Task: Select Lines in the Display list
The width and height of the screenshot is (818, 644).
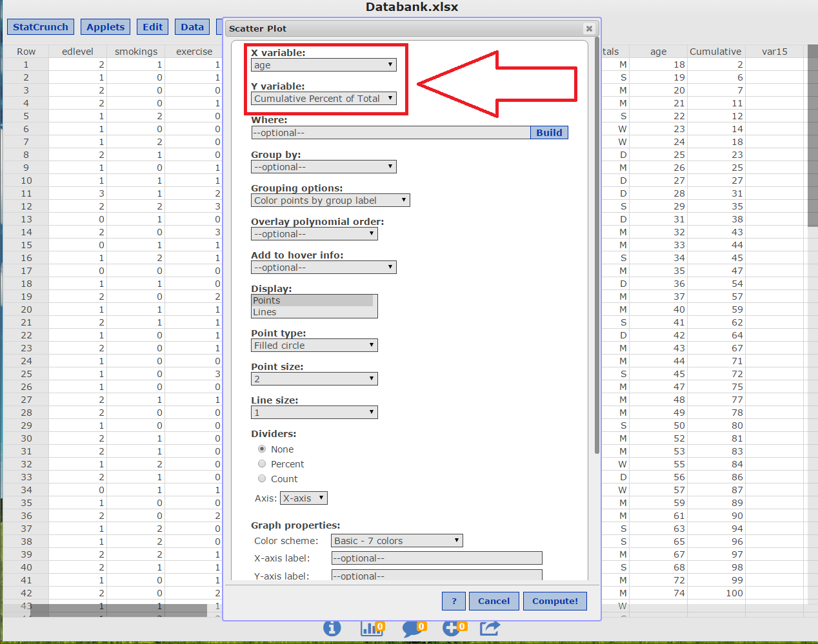Action: pos(313,312)
